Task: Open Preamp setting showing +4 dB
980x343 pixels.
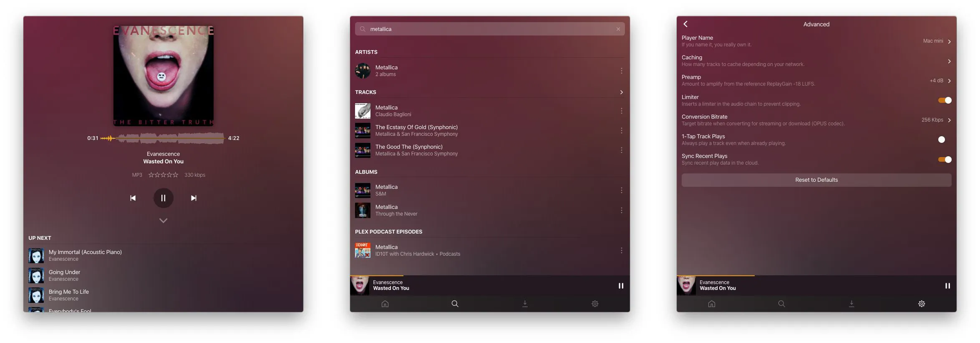Action: coord(816,80)
